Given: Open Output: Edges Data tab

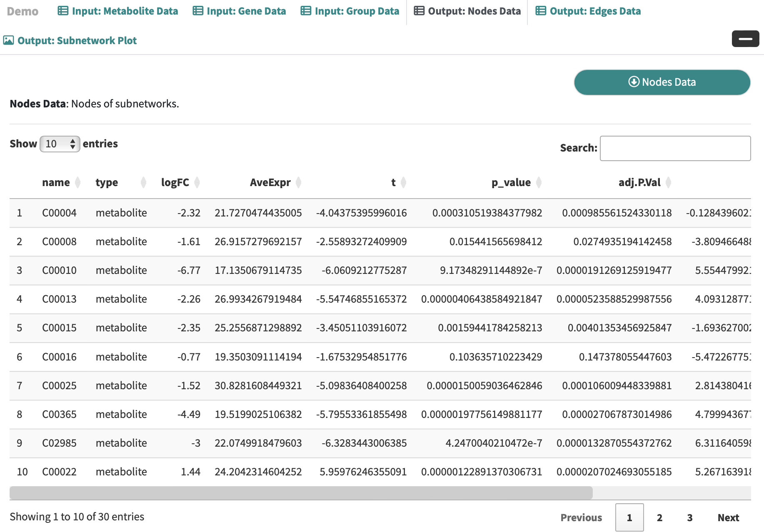Looking at the screenshot, I should (588, 11).
